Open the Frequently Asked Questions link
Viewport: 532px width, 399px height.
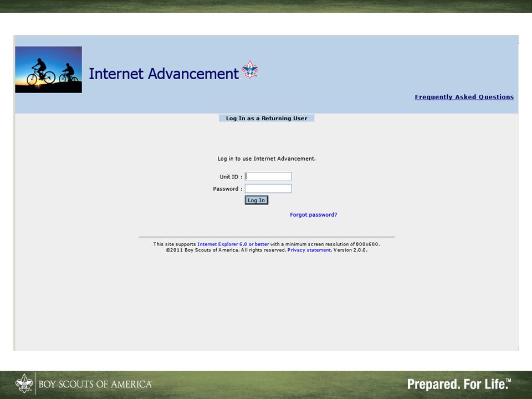pyautogui.click(x=464, y=97)
